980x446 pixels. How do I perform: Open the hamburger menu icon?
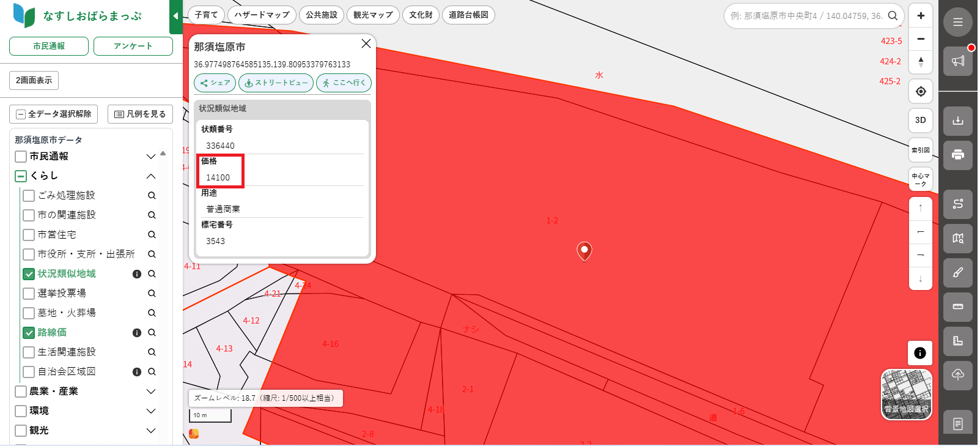tap(957, 23)
